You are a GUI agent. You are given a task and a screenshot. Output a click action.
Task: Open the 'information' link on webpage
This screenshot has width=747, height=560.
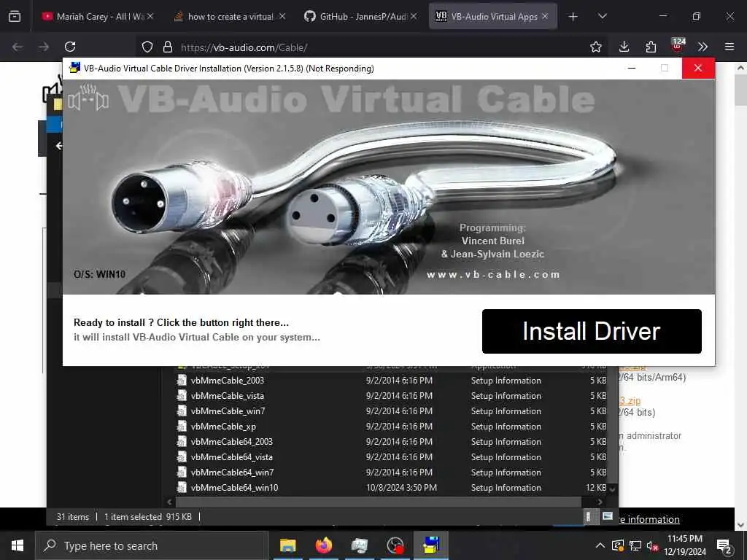pyautogui.click(x=649, y=519)
